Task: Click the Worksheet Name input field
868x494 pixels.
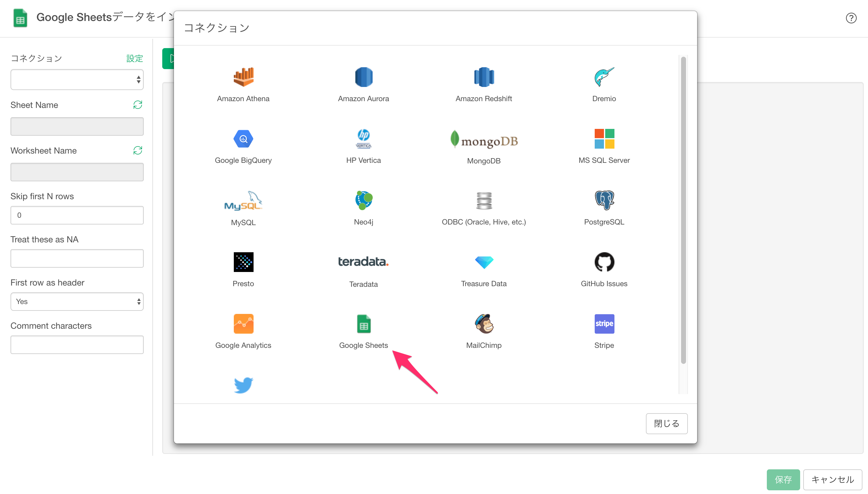Action: (77, 172)
